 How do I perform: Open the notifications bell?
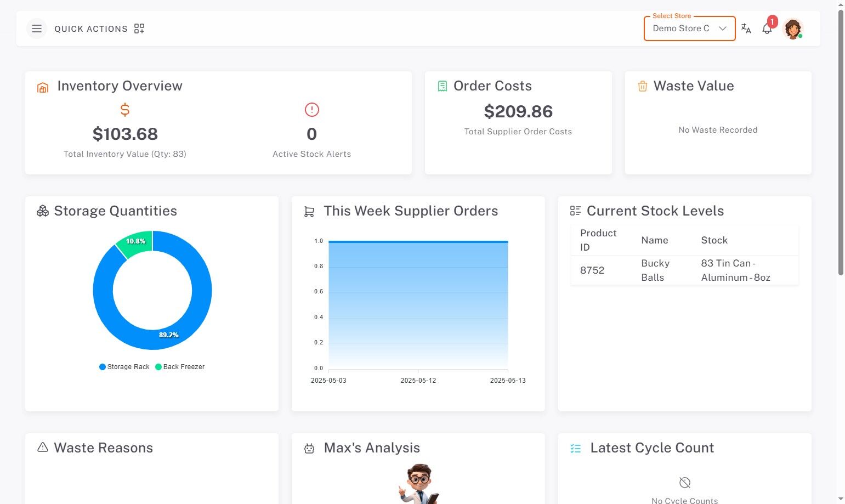[767, 29]
